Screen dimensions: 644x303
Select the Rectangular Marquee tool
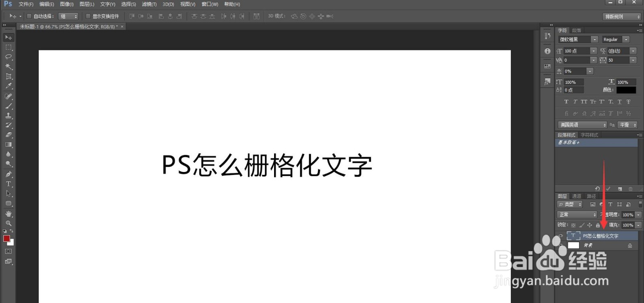click(x=8, y=47)
